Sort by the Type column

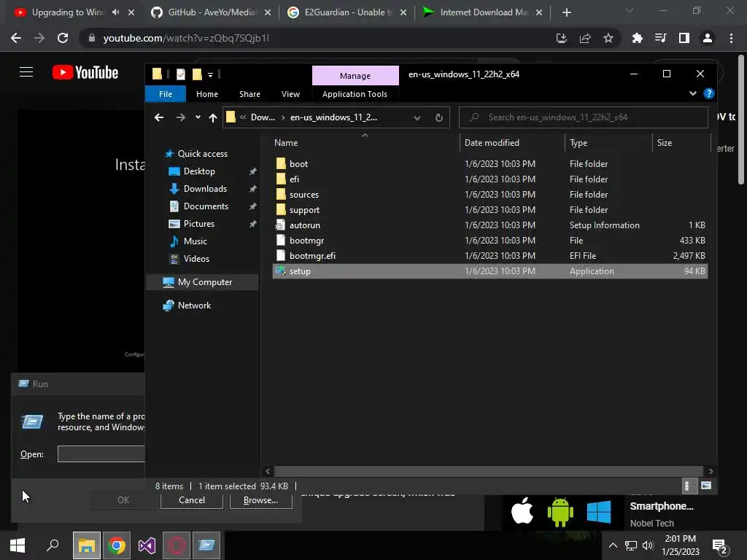(x=608, y=142)
